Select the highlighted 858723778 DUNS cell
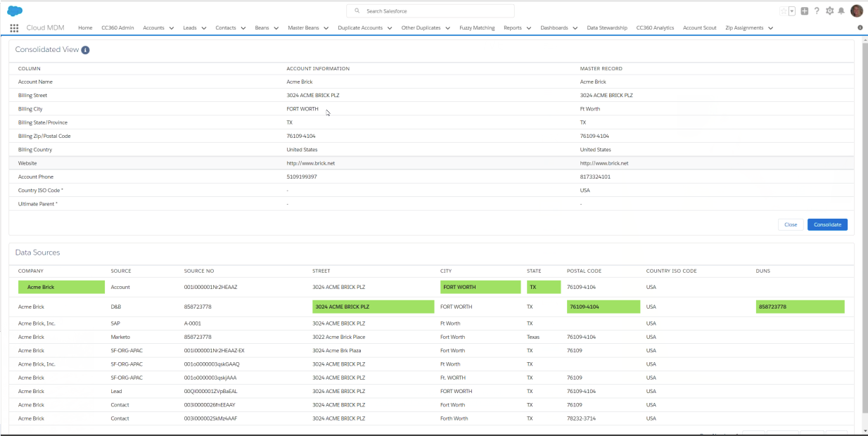 point(800,307)
